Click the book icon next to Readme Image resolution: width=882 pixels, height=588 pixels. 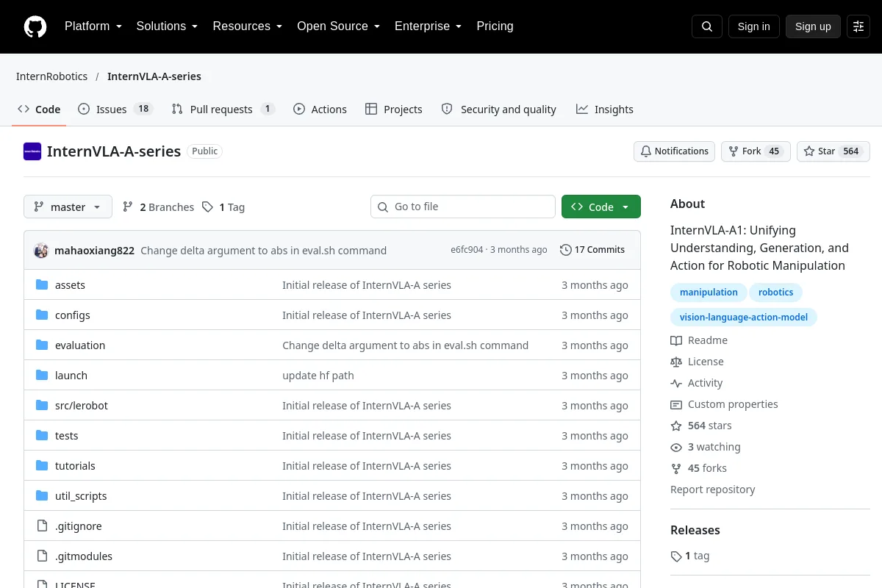pos(676,340)
